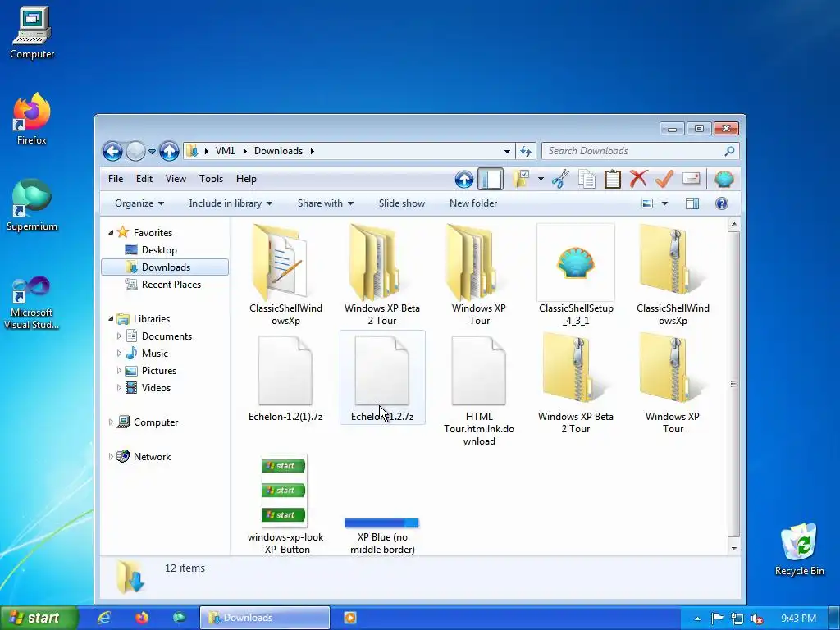Image resolution: width=840 pixels, height=630 pixels.
Task: Open the folder options dropdown arrow
Action: tap(541, 180)
